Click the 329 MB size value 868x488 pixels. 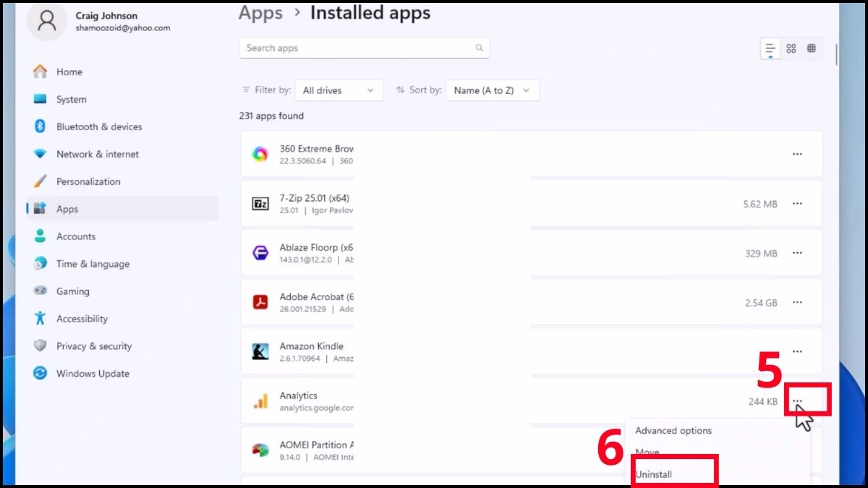pyautogui.click(x=761, y=254)
